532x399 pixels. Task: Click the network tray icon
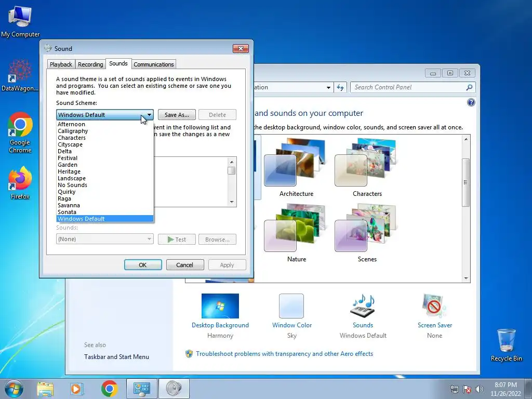[x=454, y=389]
